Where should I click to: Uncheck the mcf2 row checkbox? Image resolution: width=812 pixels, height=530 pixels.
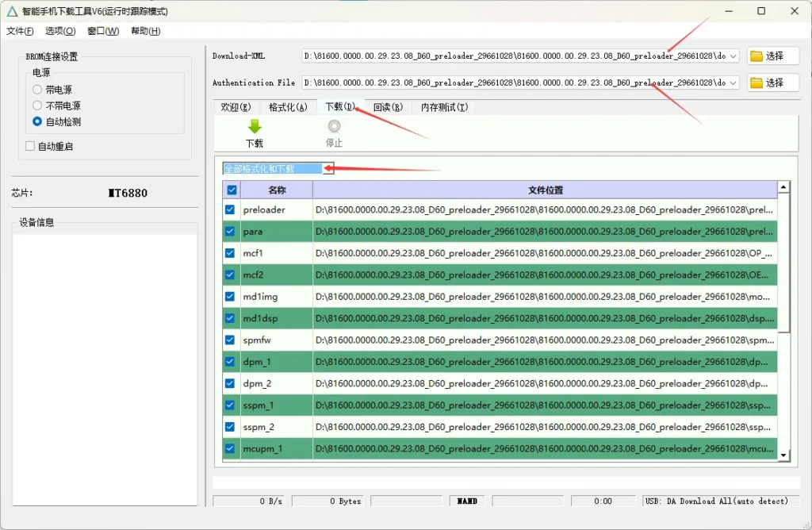point(230,275)
